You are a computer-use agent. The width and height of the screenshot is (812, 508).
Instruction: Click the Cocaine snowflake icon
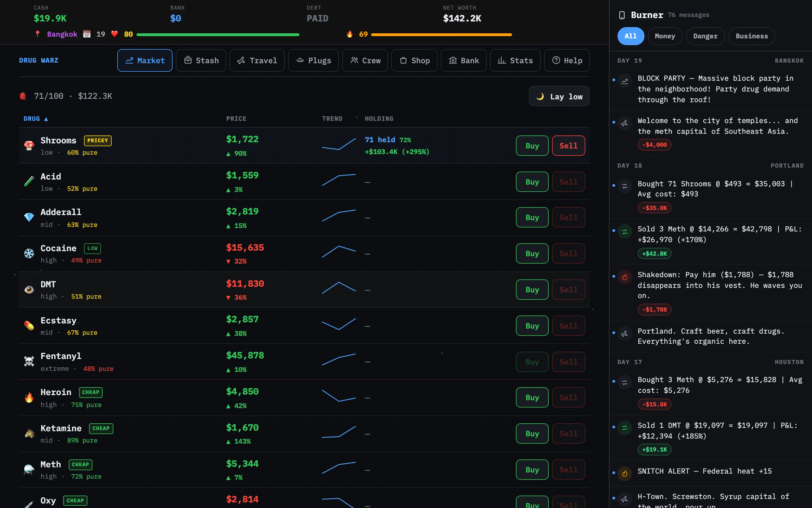[x=29, y=253]
